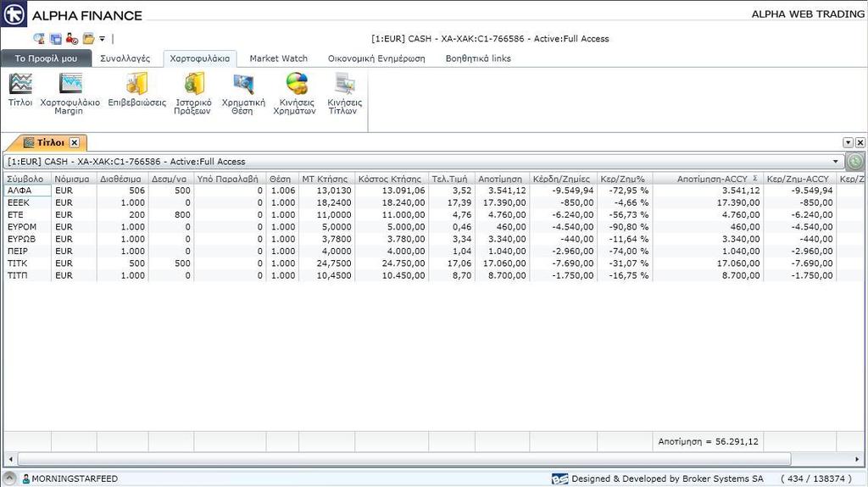Click the -72,95 % loss cell

[x=625, y=191]
